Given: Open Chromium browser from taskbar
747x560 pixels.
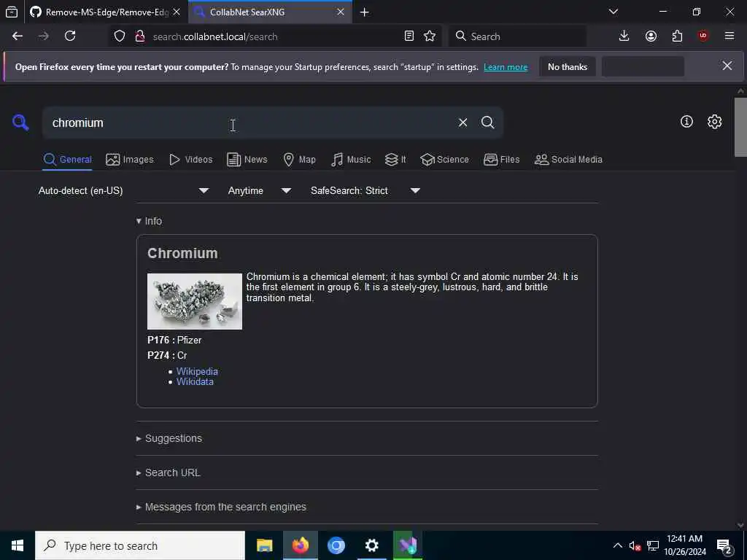Looking at the screenshot, I should [x=336, y=545].
